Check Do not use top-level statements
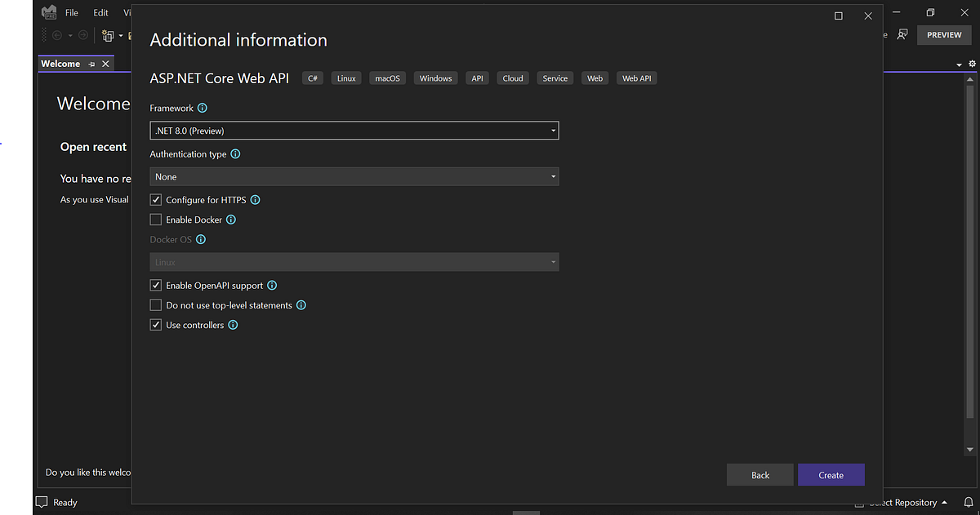The height and width of the screenshot is (515, 980). (155, 304)
